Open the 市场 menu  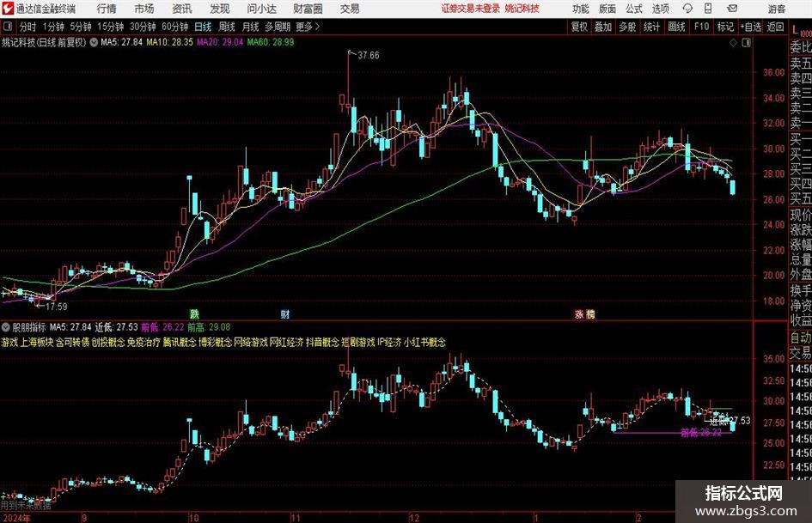tap(144, 9)
